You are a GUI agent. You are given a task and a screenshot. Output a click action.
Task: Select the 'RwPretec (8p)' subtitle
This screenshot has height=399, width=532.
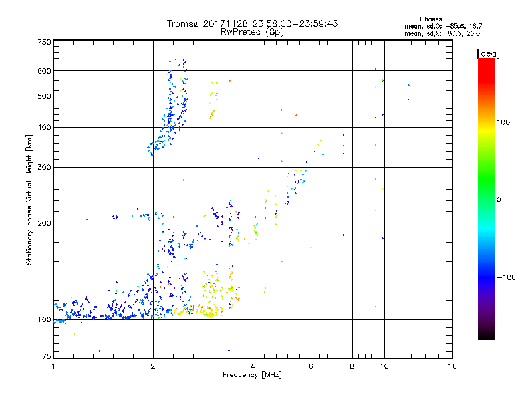pyautogui.click(x=252, y=32)
